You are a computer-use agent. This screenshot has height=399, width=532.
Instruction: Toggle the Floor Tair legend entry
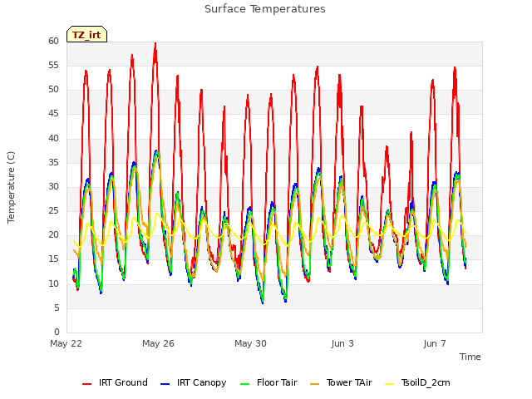click(268, 382)
